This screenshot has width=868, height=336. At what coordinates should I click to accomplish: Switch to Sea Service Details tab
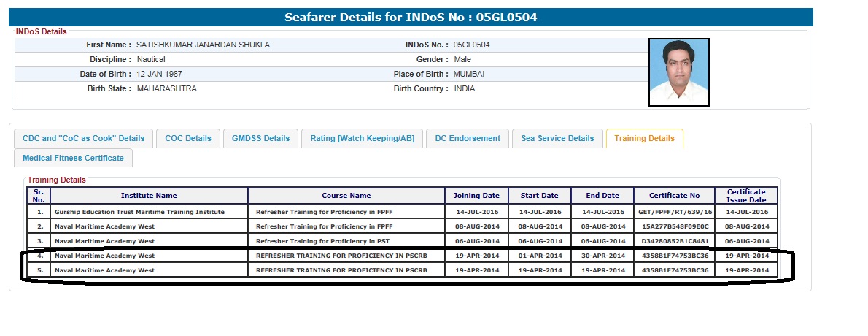tap(557, 138)
